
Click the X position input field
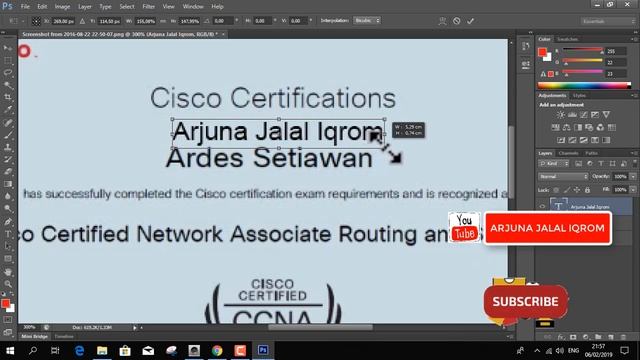64,21
